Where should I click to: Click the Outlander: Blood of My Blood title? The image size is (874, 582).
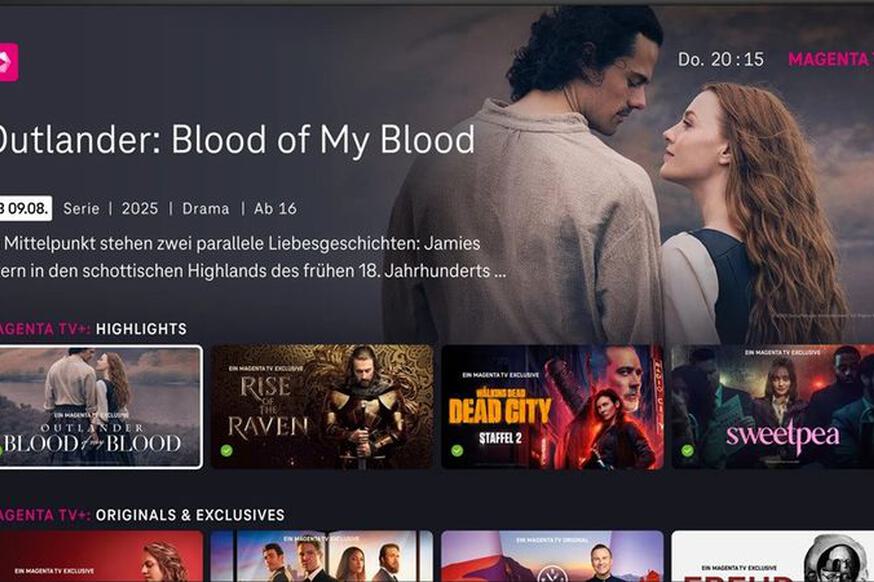[237, 139]
